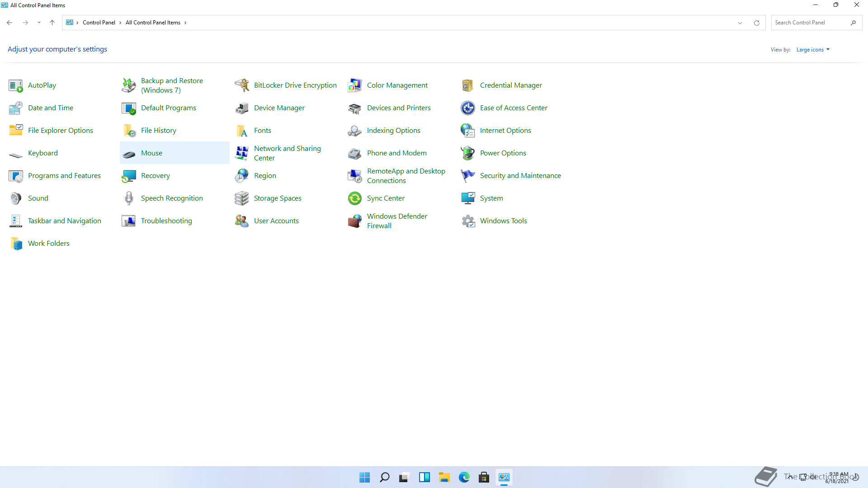
Task: Click the Troubleshooting link
Action: pos(166,221)
